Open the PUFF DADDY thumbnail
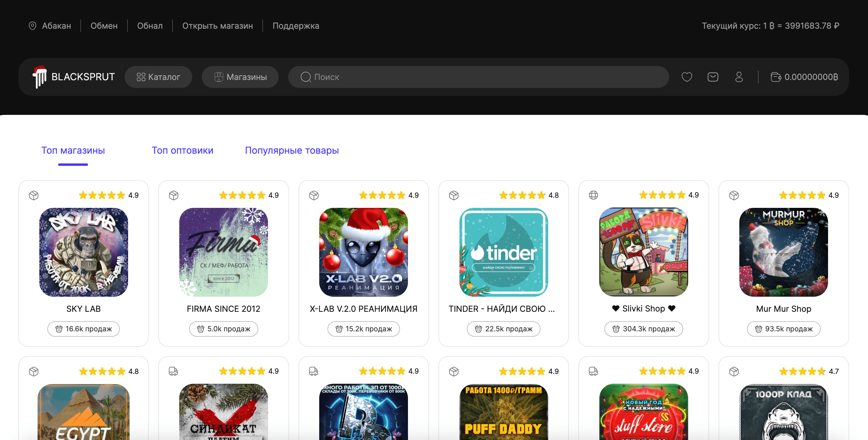The image size is (868, 440). click(504, 412)
